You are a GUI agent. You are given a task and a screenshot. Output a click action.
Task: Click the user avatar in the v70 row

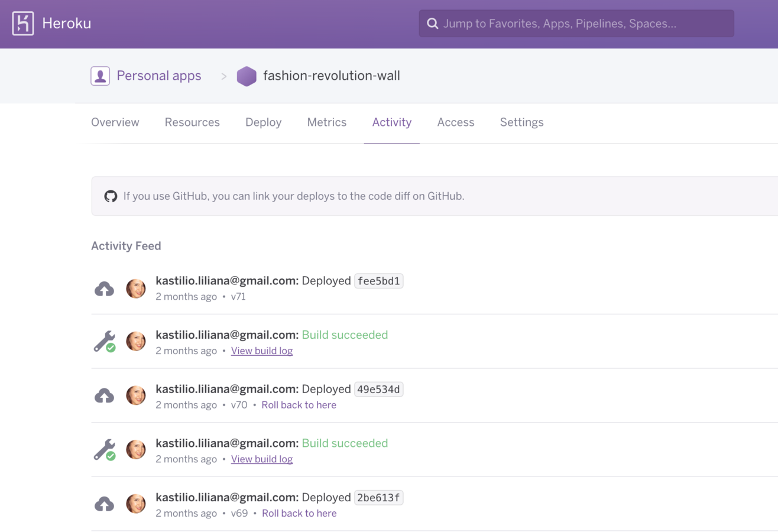pos(136,395)
